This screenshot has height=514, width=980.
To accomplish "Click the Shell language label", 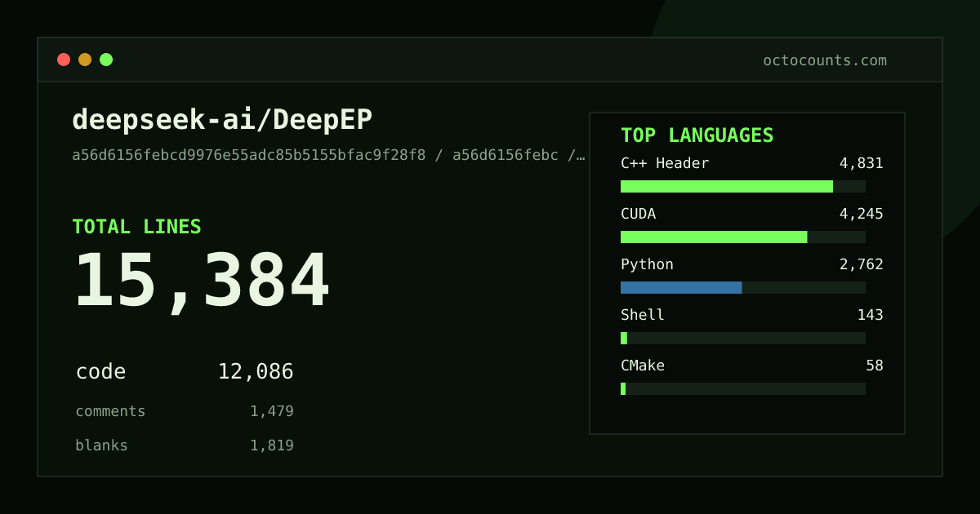I will [643, 315].
